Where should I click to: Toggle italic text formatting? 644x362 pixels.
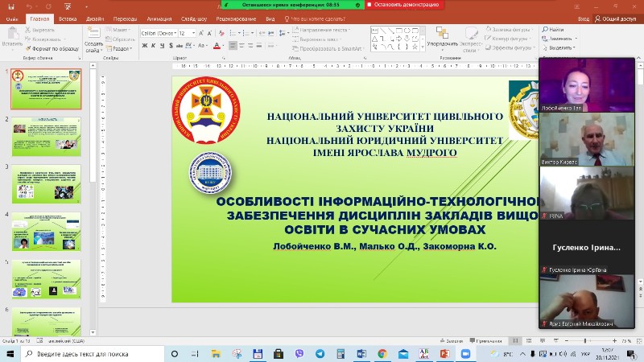point(154,47)
